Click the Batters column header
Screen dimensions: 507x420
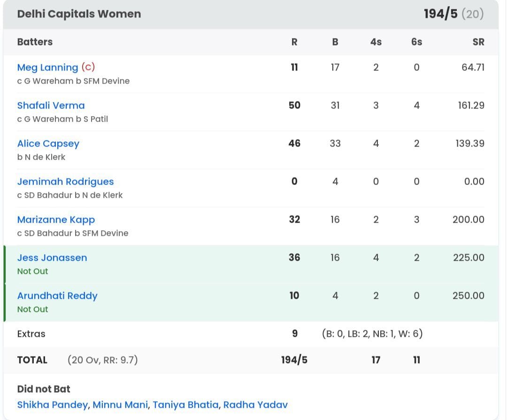click(x=34, y=42)
